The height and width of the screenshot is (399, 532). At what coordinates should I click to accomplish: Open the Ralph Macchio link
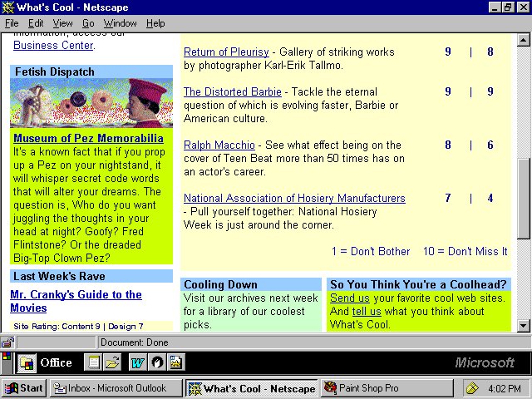[x=219, y=145]
